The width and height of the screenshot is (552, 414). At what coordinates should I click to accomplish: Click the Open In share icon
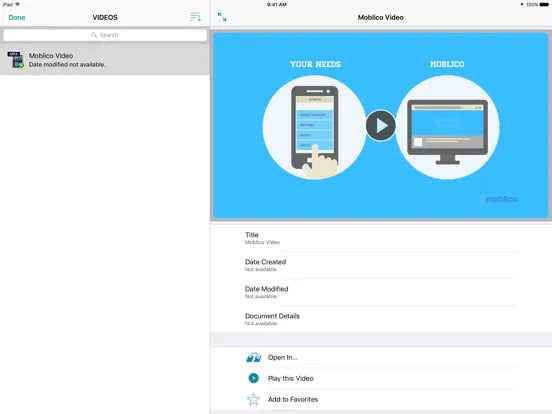tap(253, 357)
